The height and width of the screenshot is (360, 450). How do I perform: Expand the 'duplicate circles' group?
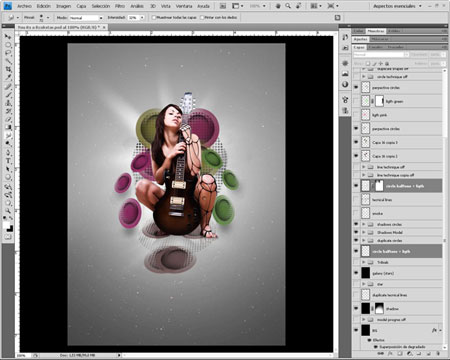point(364,240)
